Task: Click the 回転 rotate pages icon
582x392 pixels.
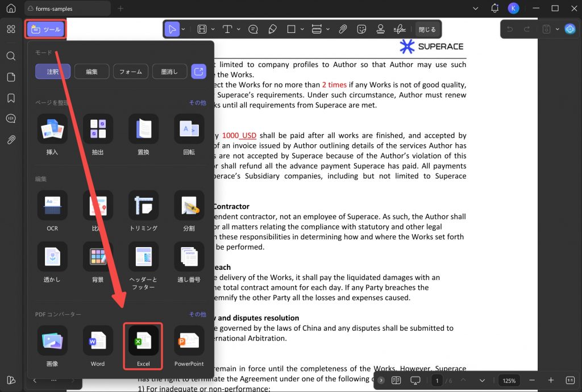Action: (x=189, y=129)
